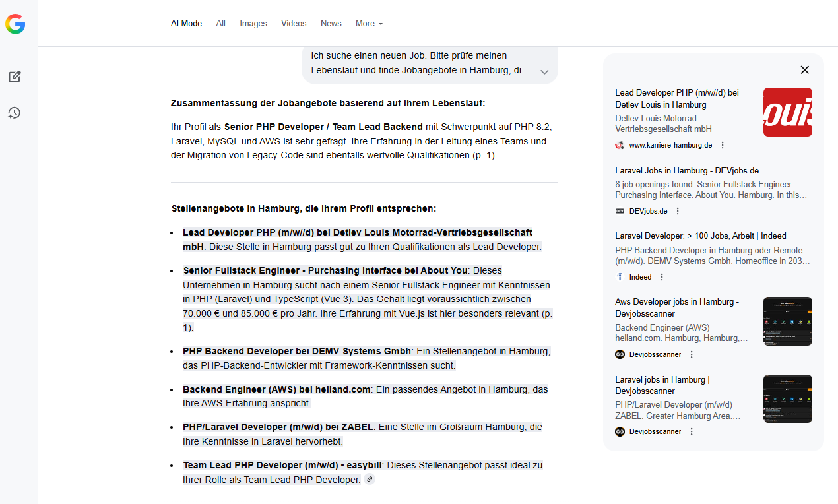Image resolution: width=838 pixels, height=504 pixels.
Task: Expand the collapsed user prompt chevron
Action: point(544,72)
